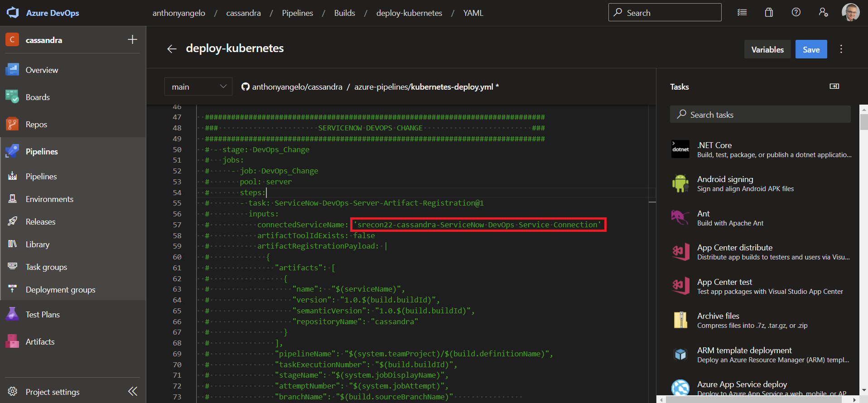Open Builds breadcrumb link
This screenshot has height=403, width=868.
point(344,13)
